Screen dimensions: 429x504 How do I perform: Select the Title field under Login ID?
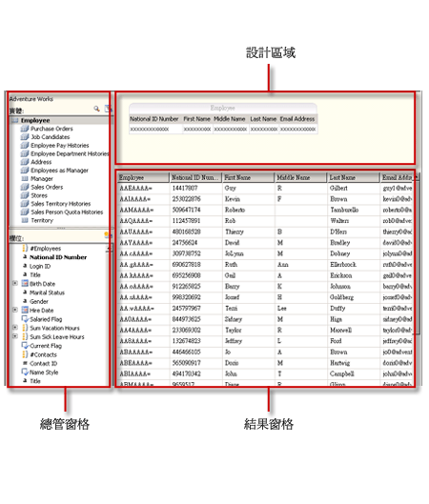tap(35, 274)
